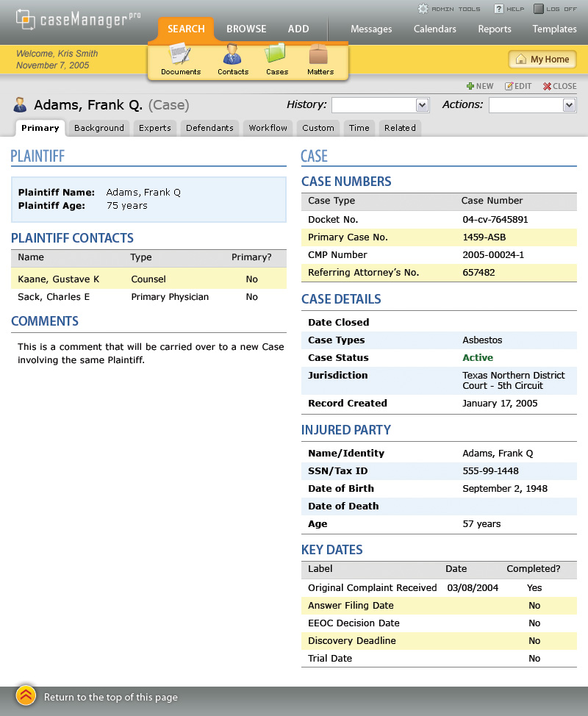
Task: Select the Defendants tab
Action: [209, 128]
